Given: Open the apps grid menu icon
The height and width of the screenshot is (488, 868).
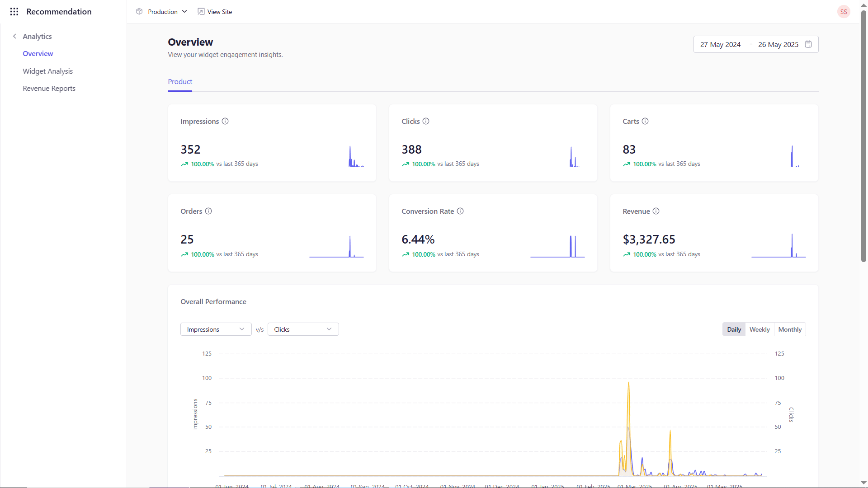Looking at the screenshot, I should 14,12.
